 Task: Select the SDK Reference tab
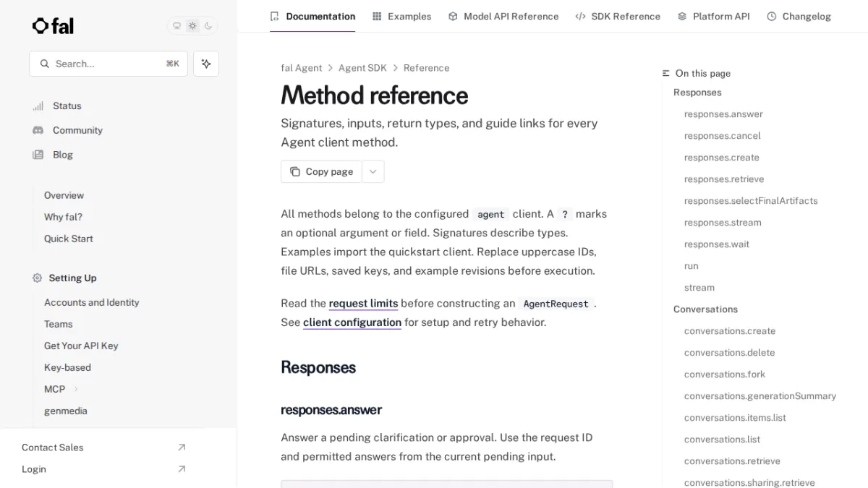click(x=618, y=16)
